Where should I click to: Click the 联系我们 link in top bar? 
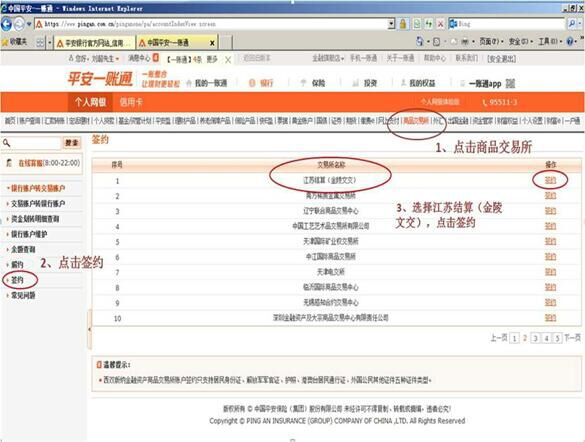[x=466, y=58]
